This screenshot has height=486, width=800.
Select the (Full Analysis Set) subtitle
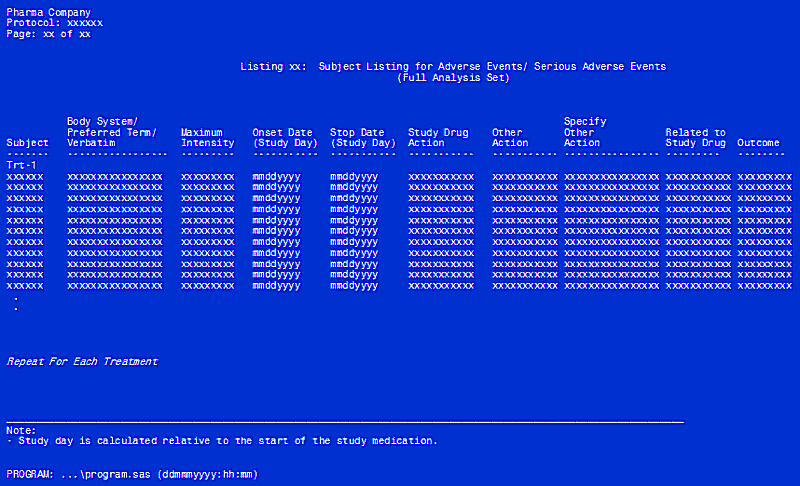click(x=453, y=78)
